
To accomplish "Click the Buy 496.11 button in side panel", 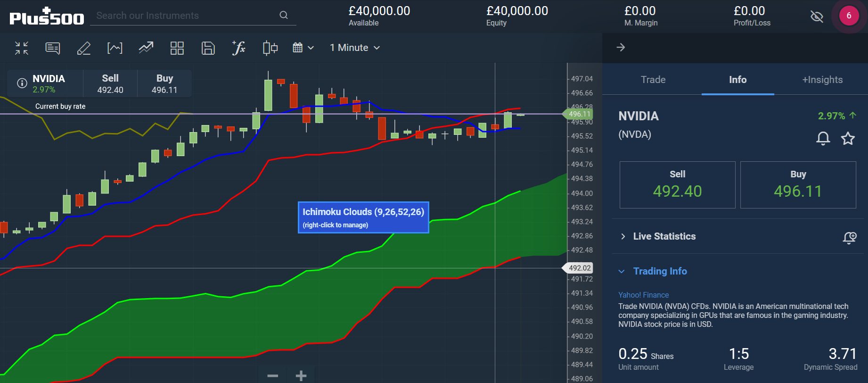I will pos(798,185).
